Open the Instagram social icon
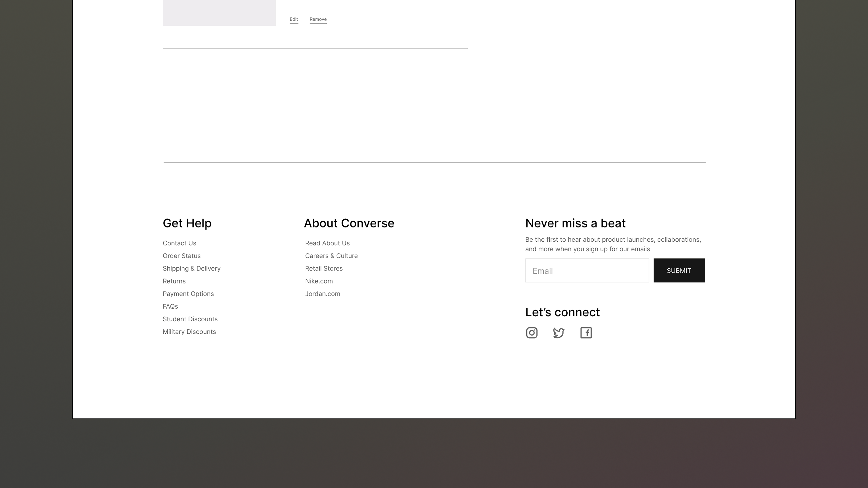868x488 pixels. [532, 333]
